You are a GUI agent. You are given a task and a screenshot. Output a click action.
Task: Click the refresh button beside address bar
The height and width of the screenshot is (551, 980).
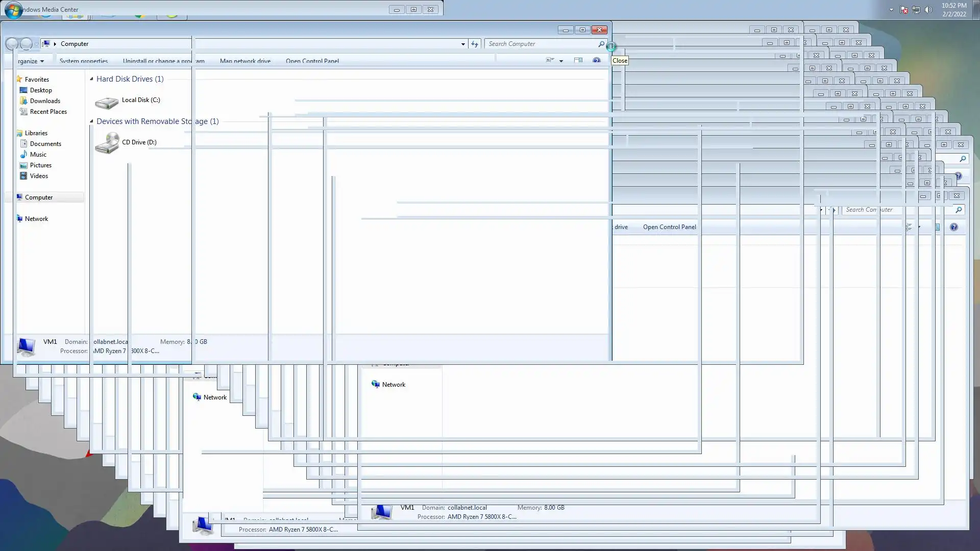click(475, 44)
